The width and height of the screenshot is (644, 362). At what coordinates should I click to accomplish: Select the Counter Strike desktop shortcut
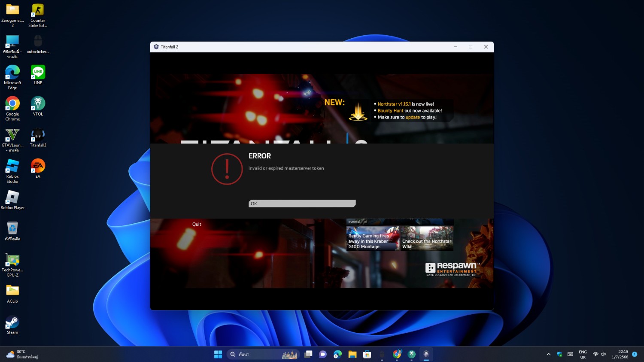[x=38, y=15]
